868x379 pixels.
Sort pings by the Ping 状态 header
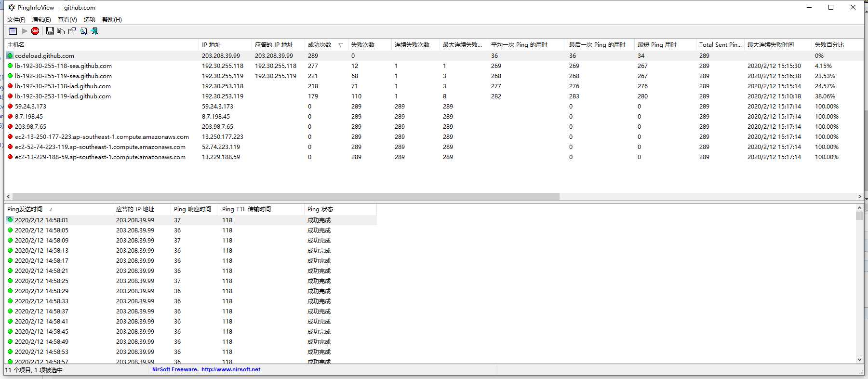coord(340,209)
